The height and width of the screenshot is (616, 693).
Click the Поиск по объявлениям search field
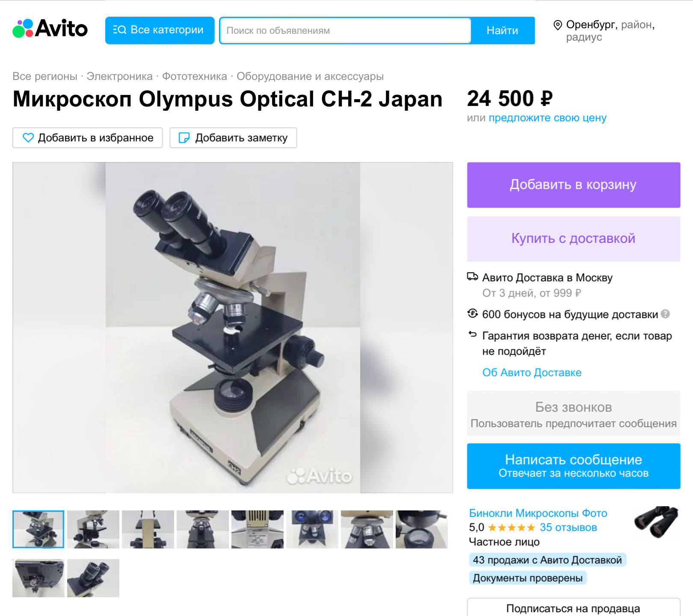click(x=345, y=30)
